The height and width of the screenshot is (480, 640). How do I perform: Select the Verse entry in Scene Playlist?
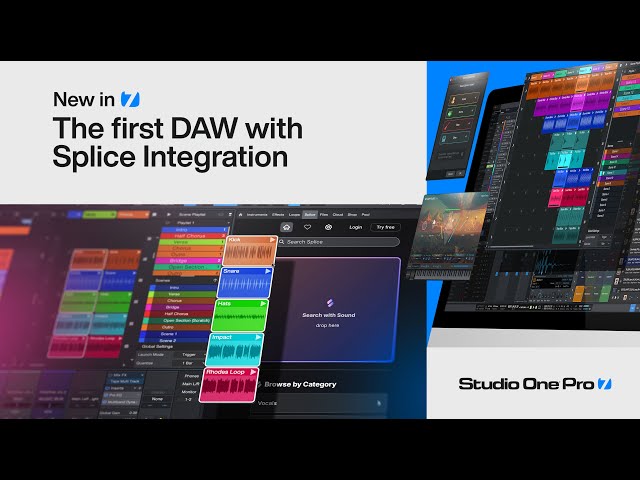pos(192,242)
